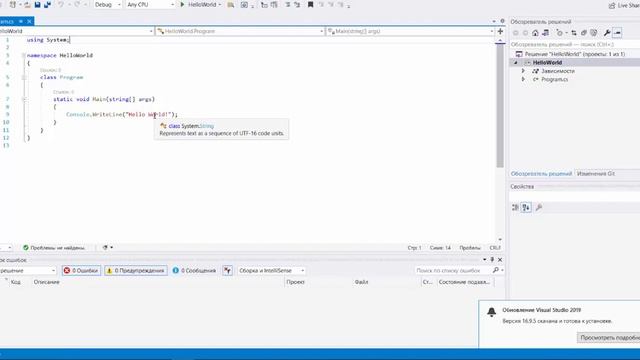Toggle the Preview Selected Items icon

618,33
